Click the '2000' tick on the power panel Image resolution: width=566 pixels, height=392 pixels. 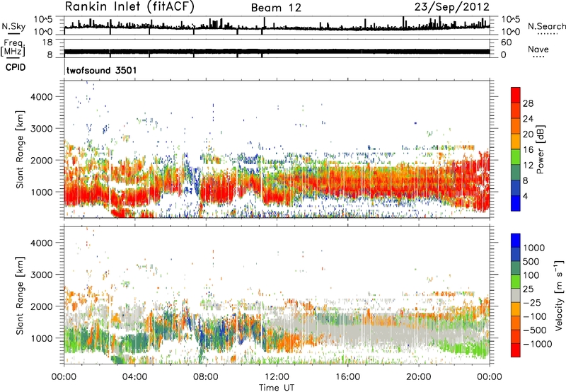tap(42, 160)
